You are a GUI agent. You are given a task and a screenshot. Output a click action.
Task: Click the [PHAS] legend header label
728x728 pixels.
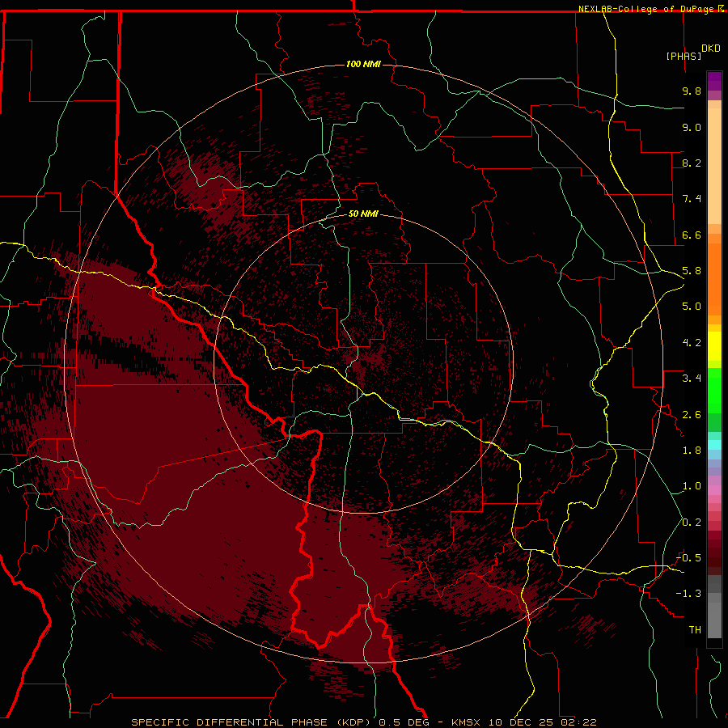pos(684,56)
